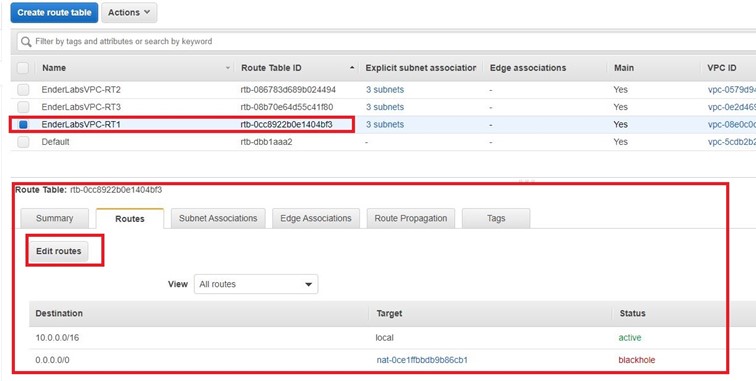756x381 pixels.
Task: Switch to the Route Propagation tab
Action: coord(411,218)
